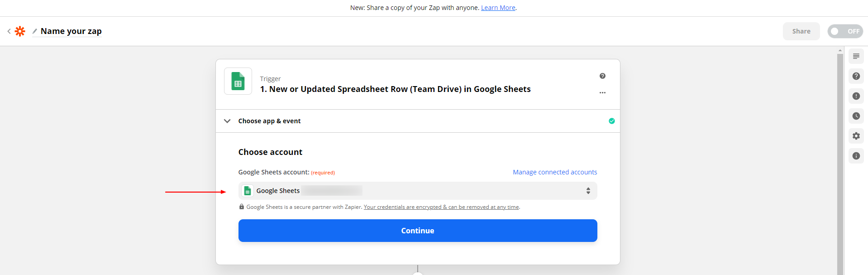868x275 pixels.
Task: Open the history clock sidebar icon
Action: pyautogui.click(x=856, y=116)
